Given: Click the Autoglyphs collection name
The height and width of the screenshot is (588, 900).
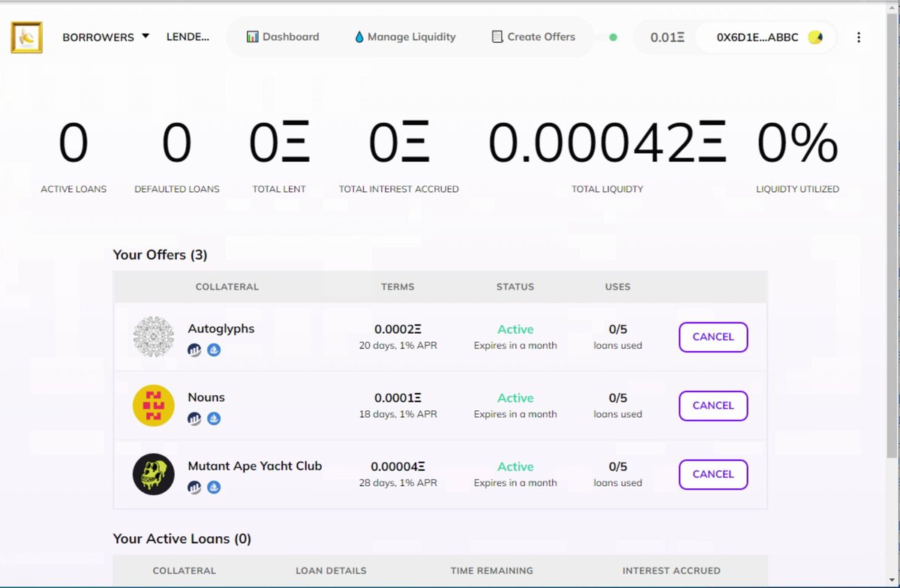Looking at the screenshot, I should (221, 328).
